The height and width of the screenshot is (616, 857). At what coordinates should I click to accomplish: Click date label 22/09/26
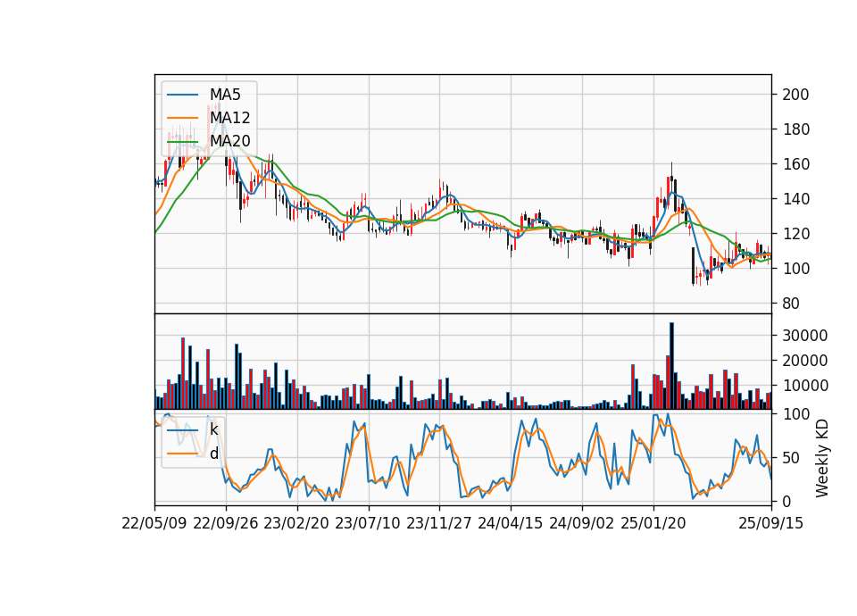(x=226, y=523)
